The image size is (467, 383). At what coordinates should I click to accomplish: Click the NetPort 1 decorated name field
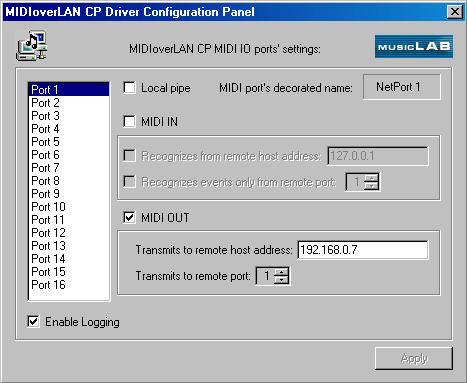(x=402, y=87)
